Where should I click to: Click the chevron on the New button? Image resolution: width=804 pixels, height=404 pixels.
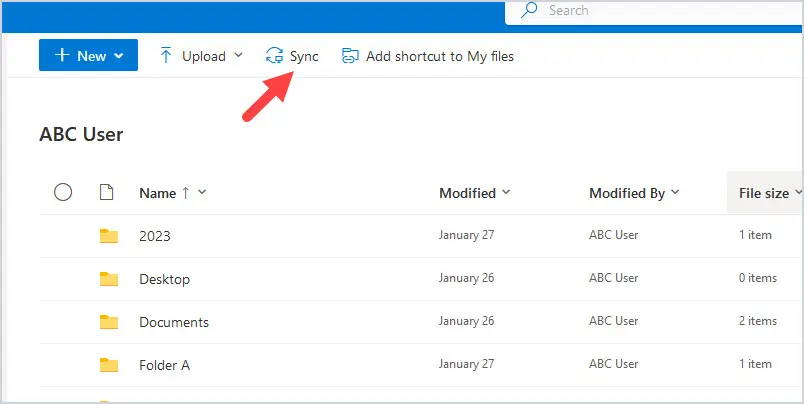[118, 56]
